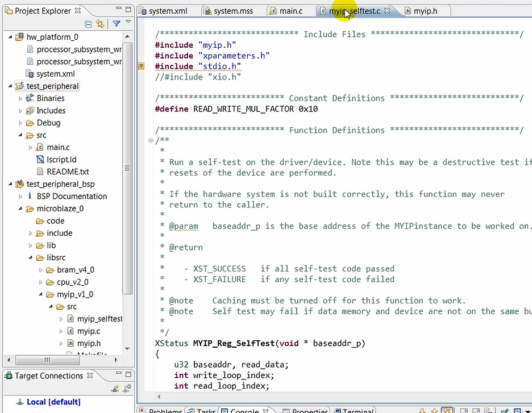Toggle maximize on the Project Explorer view
The image size is (532, 413).
[x=128, y=9]
